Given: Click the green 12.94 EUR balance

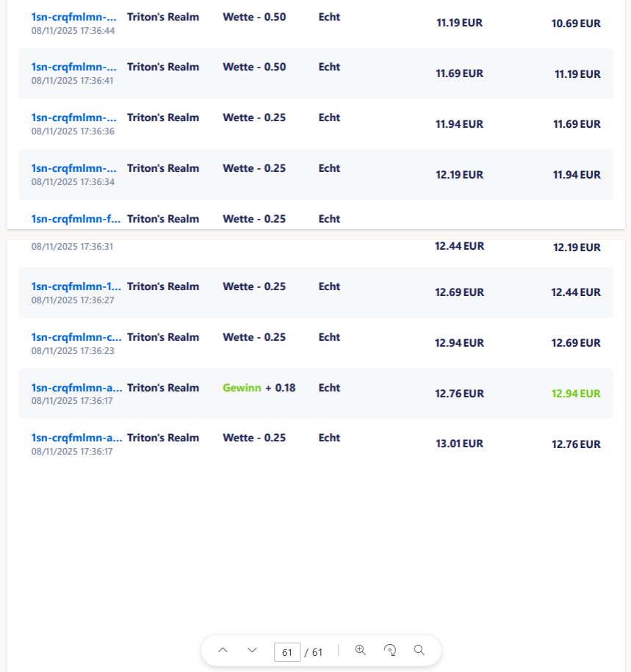Looking at the screenshot, I should [x=576, y=394].
